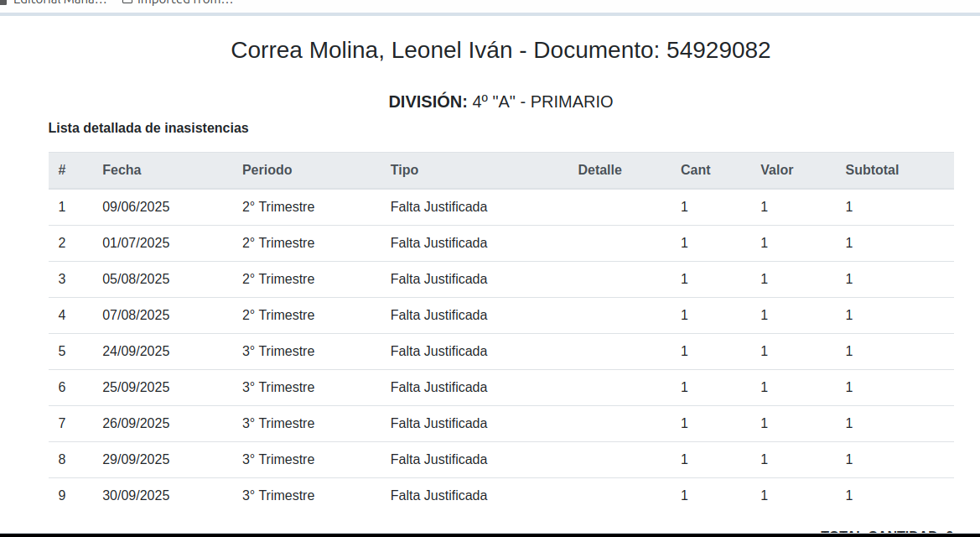Click the Fecha column header
The image size is (980, 537).
(122, 170)
